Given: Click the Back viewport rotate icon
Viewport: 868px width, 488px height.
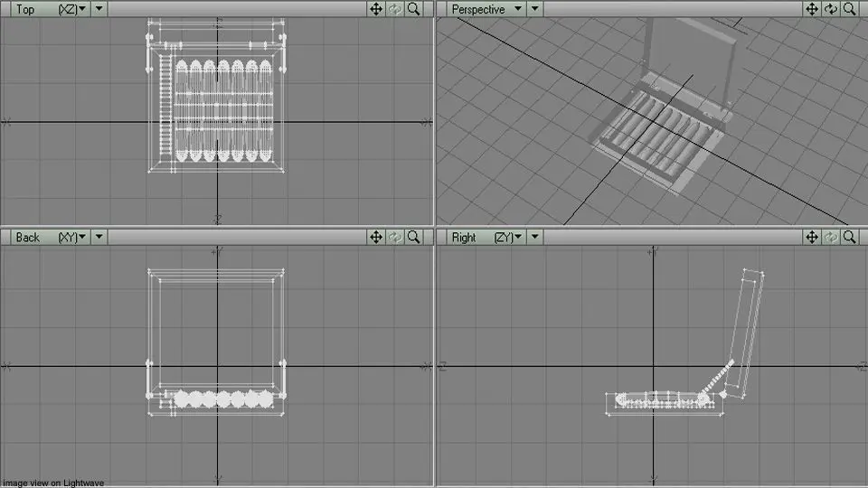Looking at the screenshot, I should coord(395,237).
